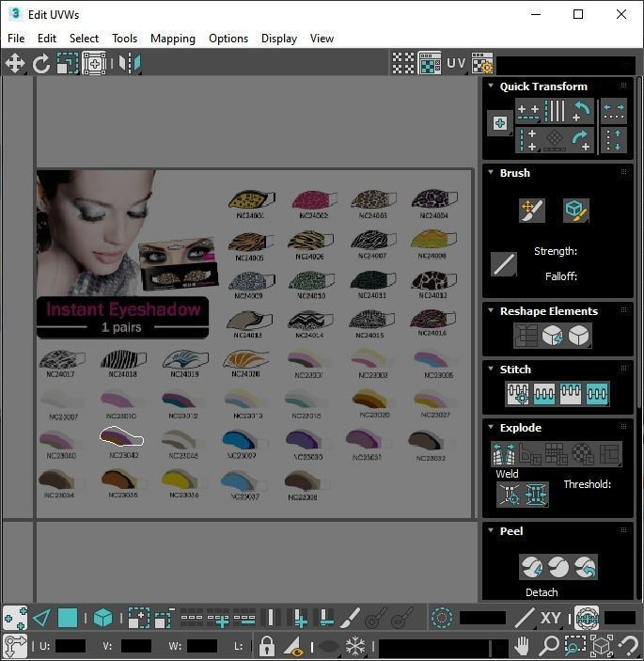Open the Edit menu

pyautogui.click(x=47, y=39)
